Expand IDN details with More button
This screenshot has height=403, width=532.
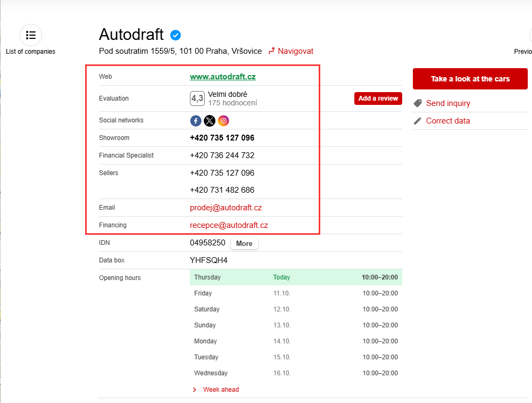[x=244, y=243]
